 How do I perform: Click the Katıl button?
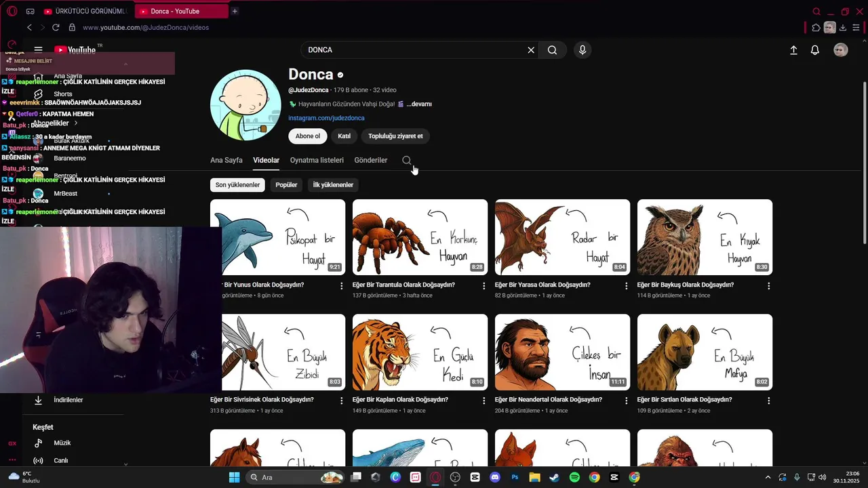(x=344, y=136)
